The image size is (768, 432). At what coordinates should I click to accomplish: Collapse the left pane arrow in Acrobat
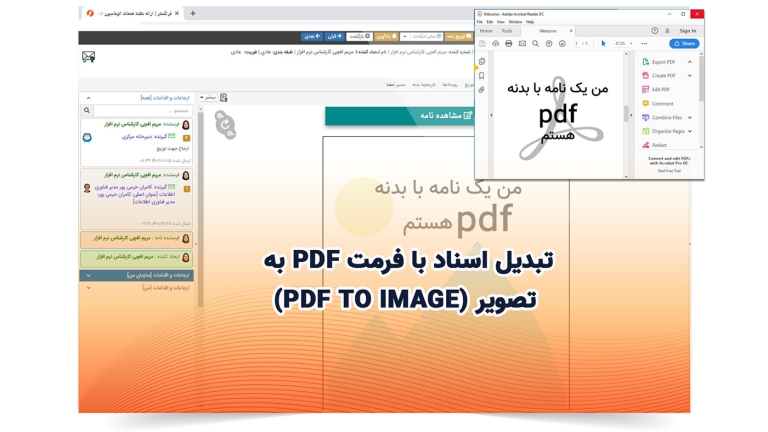[491, 115]
